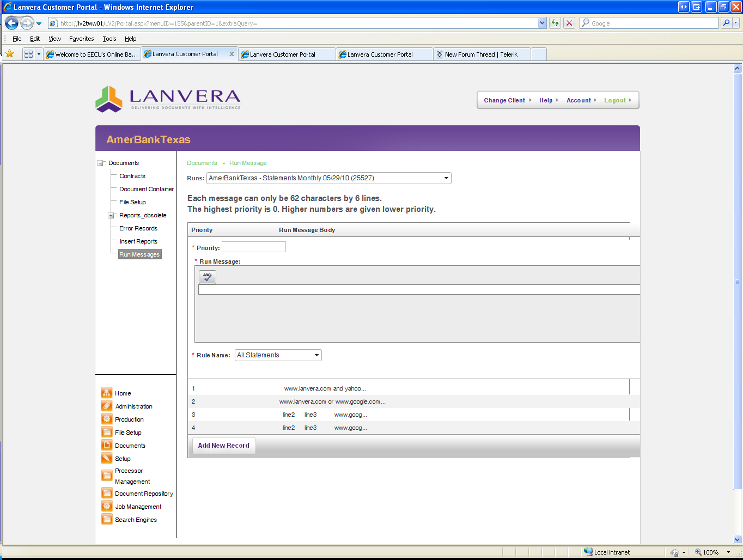
Task: Select Insert Reports in the tree
Action: coord(138,241)
